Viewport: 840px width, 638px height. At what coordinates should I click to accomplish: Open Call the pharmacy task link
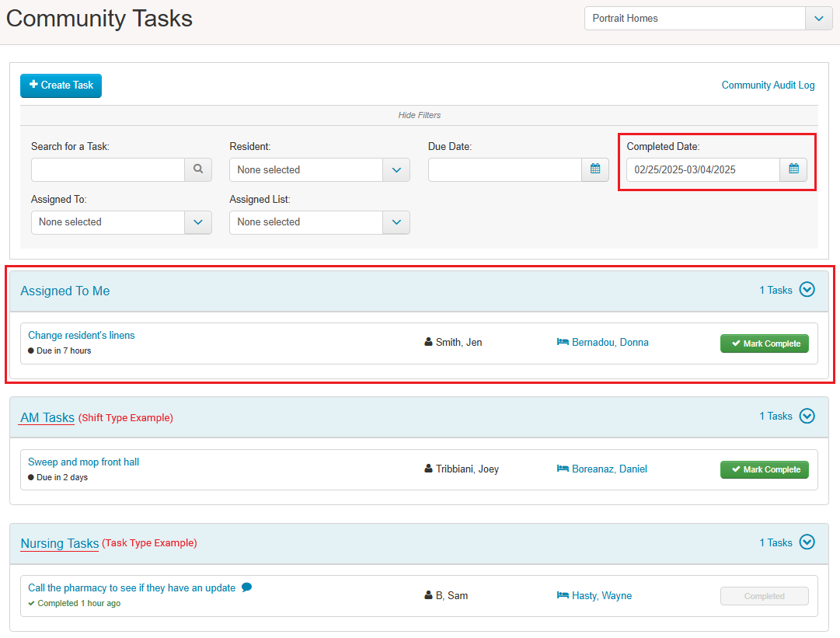(131, 588)
